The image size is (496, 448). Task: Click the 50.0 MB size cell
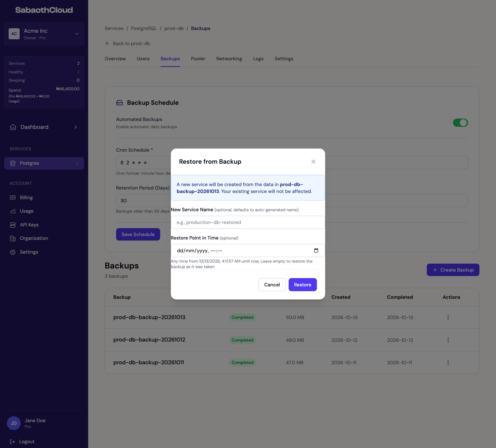295,317
